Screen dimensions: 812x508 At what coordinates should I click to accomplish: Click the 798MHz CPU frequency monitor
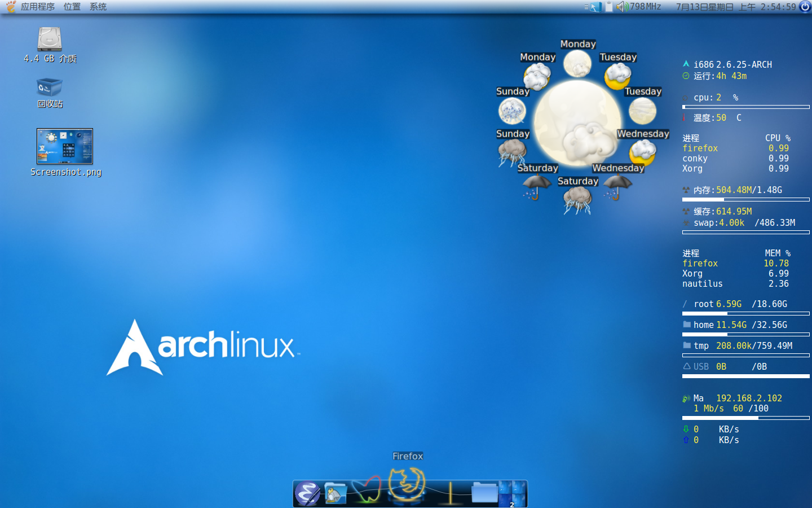coord(646,7)
